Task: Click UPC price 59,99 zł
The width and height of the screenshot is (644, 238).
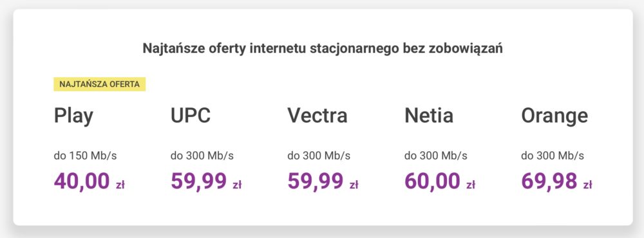Action: (x=206, y=181)
